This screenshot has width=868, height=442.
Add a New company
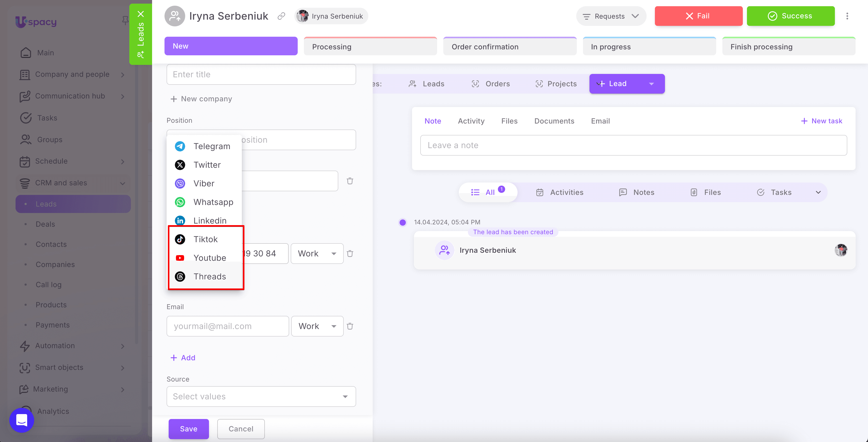coord(201,99)
